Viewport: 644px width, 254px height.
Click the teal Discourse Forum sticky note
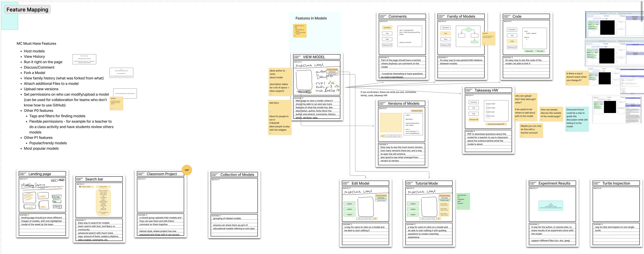pos(577,119)
